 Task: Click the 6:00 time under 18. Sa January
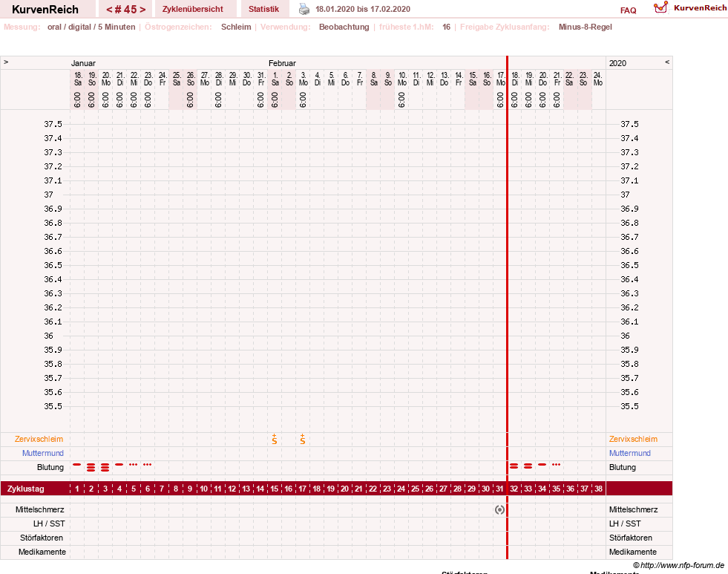77,100
